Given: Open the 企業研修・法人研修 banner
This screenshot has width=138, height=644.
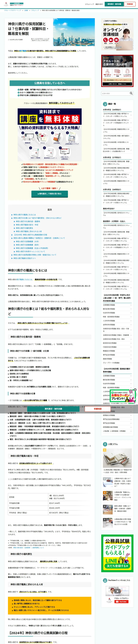Looking at the screenshot, I should pyautogui.click(x=117, y=71).
